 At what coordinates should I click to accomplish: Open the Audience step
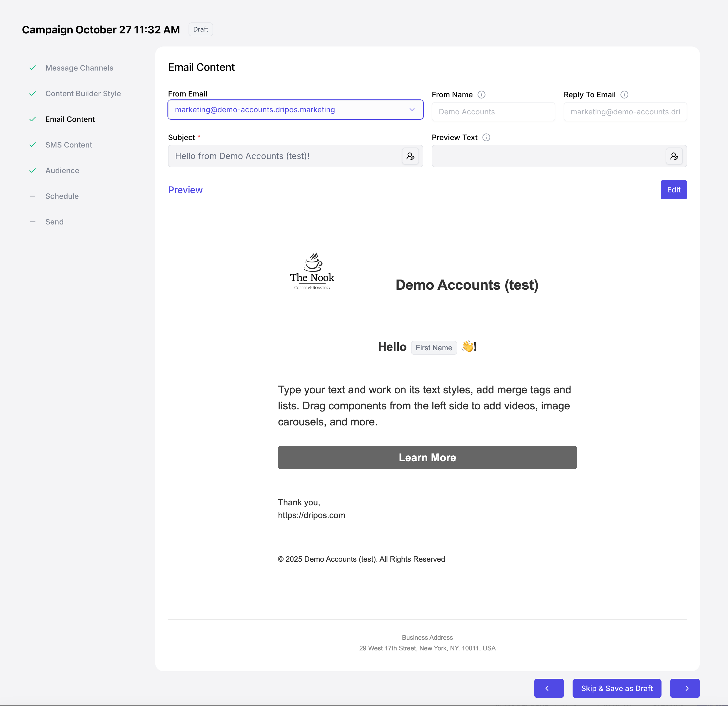62,170
